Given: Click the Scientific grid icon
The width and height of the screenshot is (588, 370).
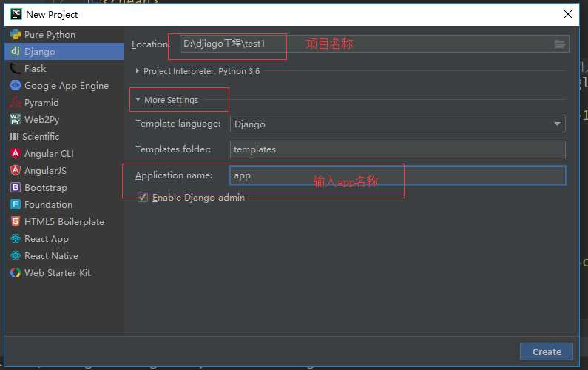Looking at the screenshot, I should [x=14, y=136].
